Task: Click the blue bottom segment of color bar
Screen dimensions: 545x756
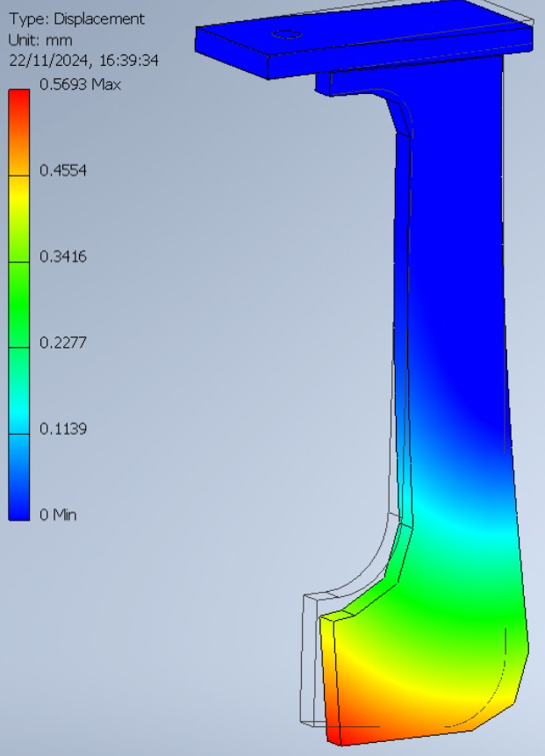Action: 18,478
